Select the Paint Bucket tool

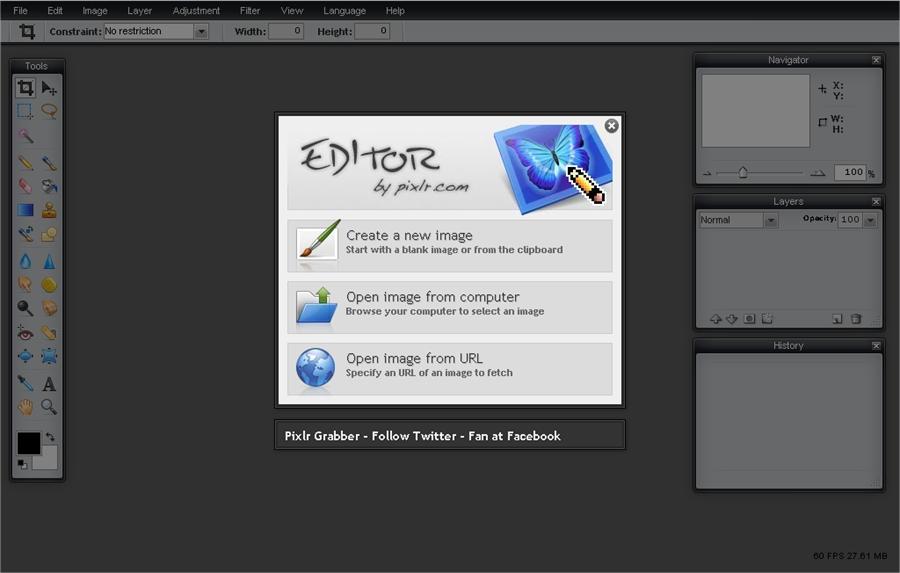pyautogui.click(x=49, y=186)
